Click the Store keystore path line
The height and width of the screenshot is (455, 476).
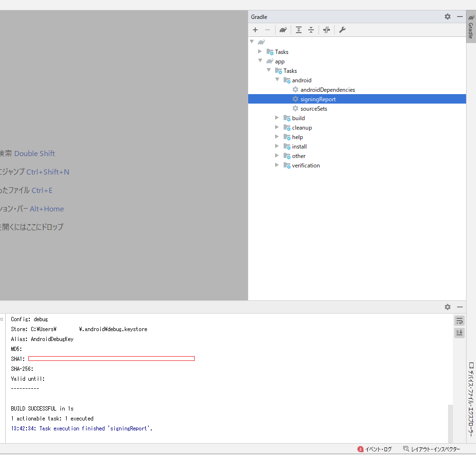(79, 329)
